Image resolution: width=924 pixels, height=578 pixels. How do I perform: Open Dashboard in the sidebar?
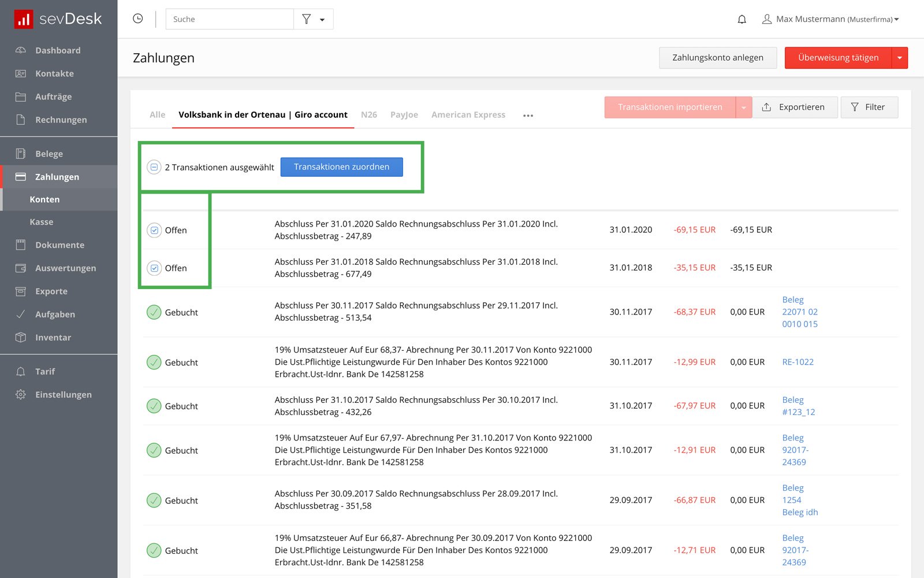[58, 50]
